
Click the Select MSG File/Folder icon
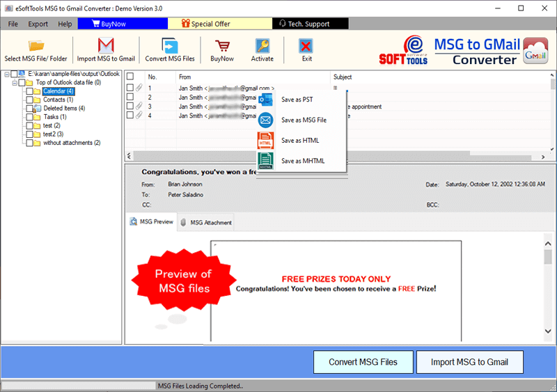(36, 45)
